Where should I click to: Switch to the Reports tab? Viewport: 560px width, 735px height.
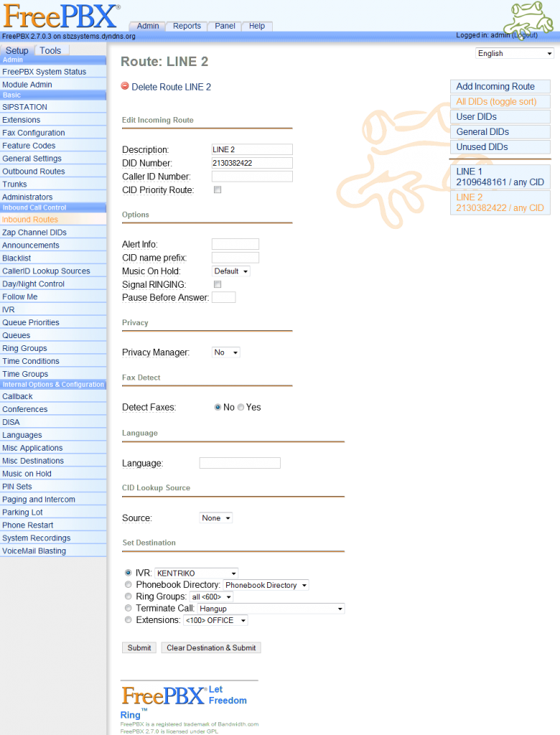(x=187, y=26)
